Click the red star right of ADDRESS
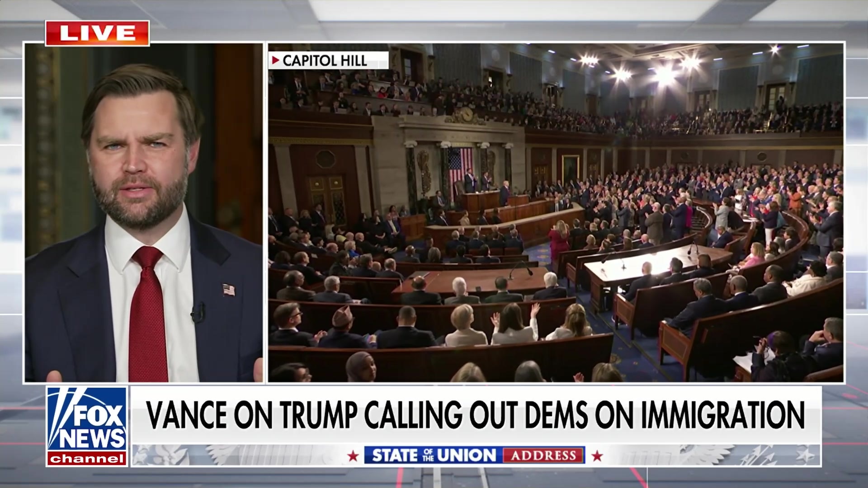Viewport: 868px width, 488px height. [x=597, y=455]
